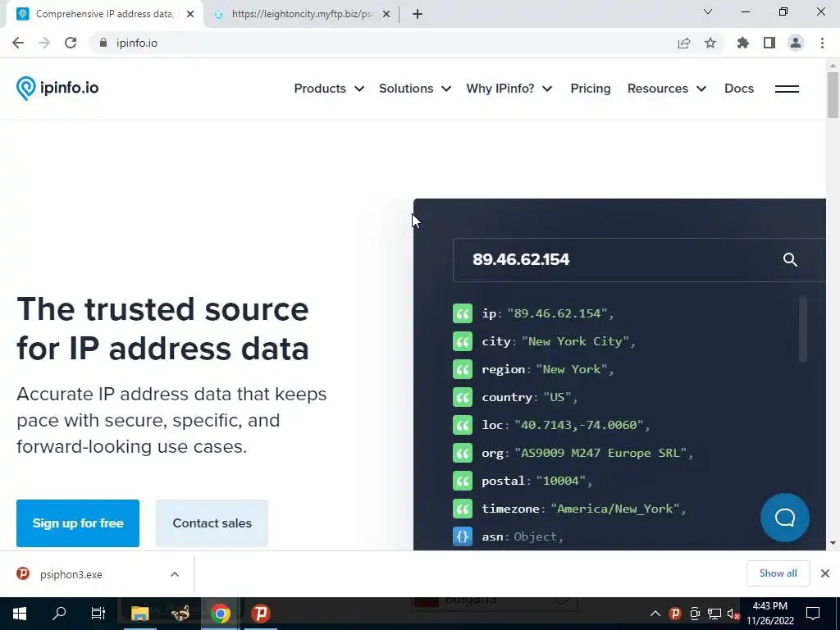The height and width of the screenshot is (630, 840).
Task: Expand the Solutions dropdown
Action: click(415, 89)
